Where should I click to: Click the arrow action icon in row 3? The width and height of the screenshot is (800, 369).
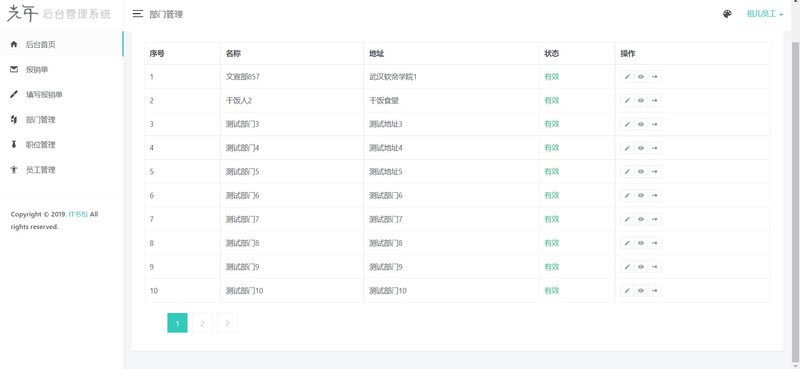pos(655,124)
